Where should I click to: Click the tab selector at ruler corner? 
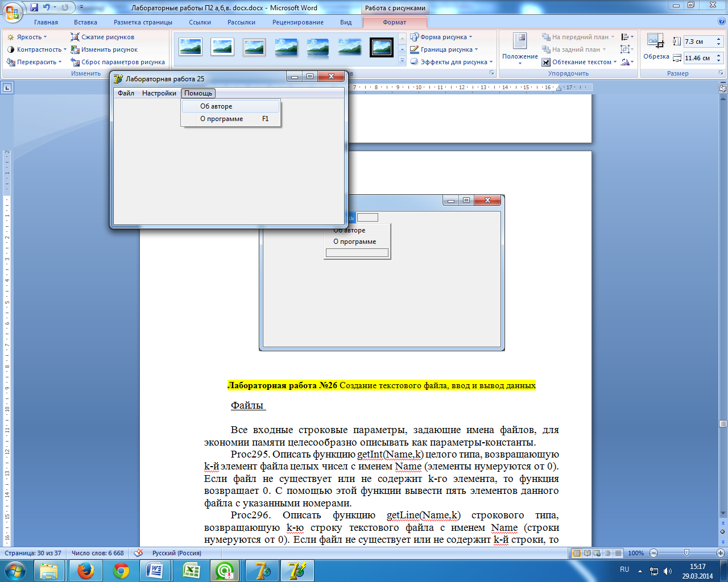[7, 88]
